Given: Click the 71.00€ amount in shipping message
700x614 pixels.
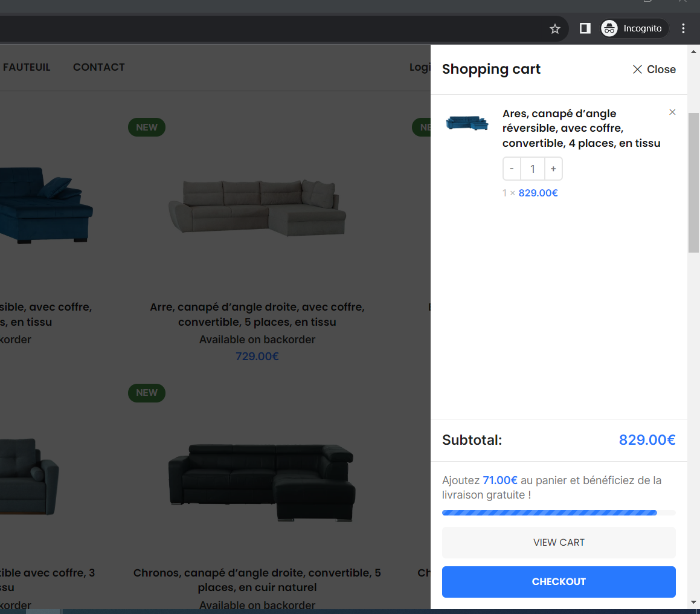Looking at the screenshot, I should 500,480.
